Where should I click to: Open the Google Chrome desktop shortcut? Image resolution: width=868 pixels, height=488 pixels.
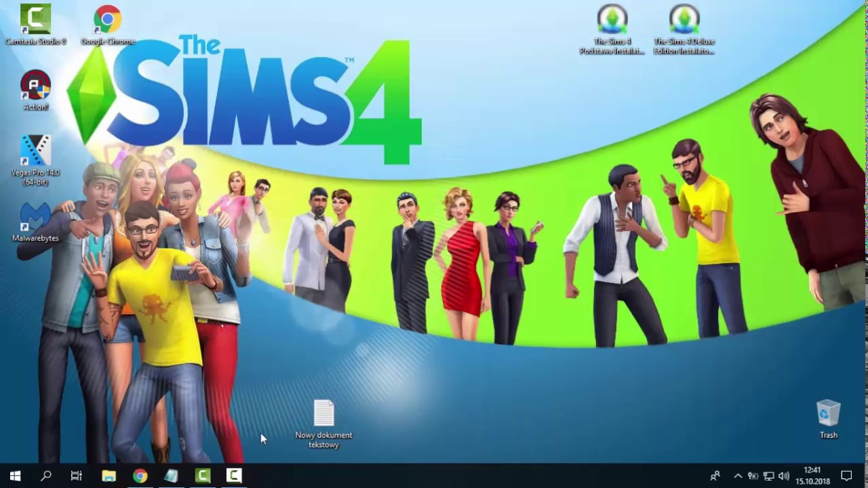coord(107,24)
